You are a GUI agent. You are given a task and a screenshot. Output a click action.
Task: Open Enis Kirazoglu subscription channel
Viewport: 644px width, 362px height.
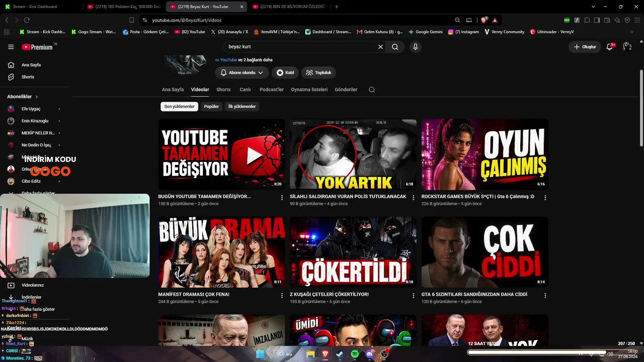[34, 121]
